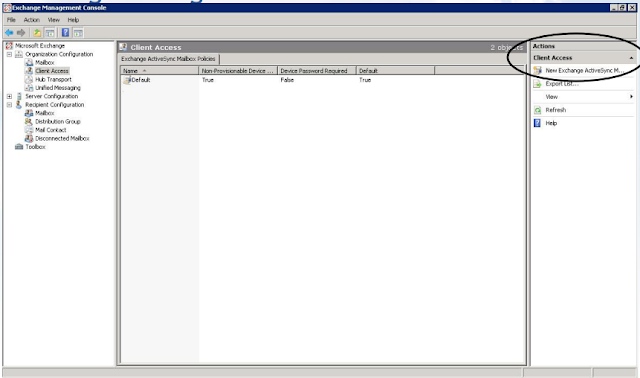Select Mail Contact in the tree

click(51, 130)
